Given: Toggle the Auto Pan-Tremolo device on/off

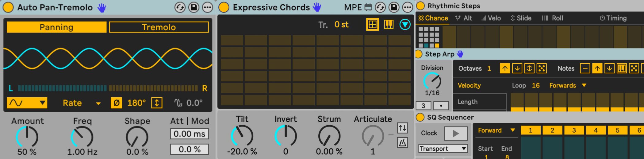Looking at the screenshot, I should 8,7.
